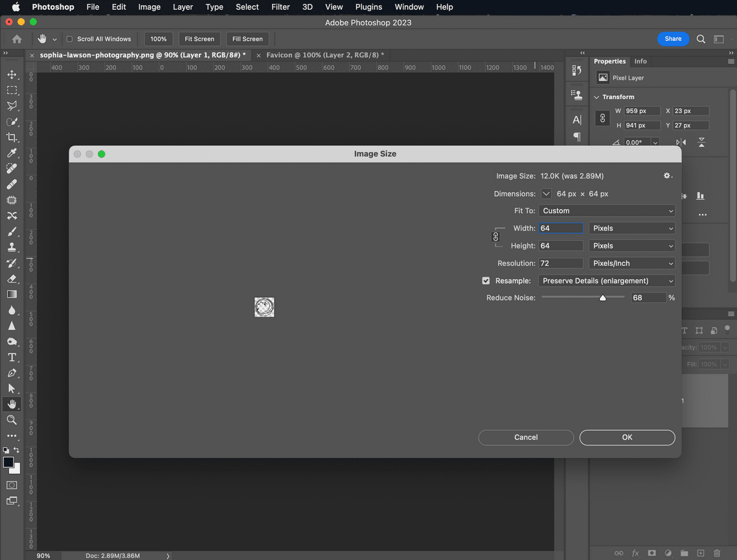Open the Resample method dropdown showing Preserve Details
The image size is (737, 560).
[607, 280]
